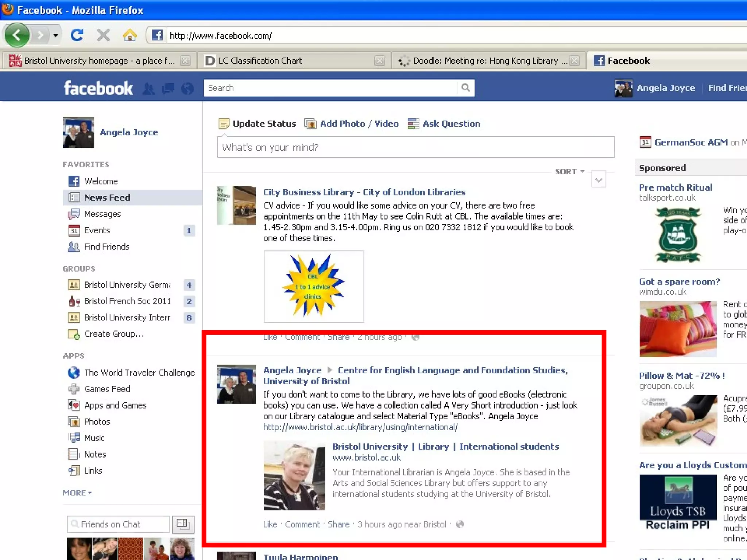This screenshot has height=560, width=747.
Task: Close the Doodle meeting tab
Action: (x=574, y=61)
